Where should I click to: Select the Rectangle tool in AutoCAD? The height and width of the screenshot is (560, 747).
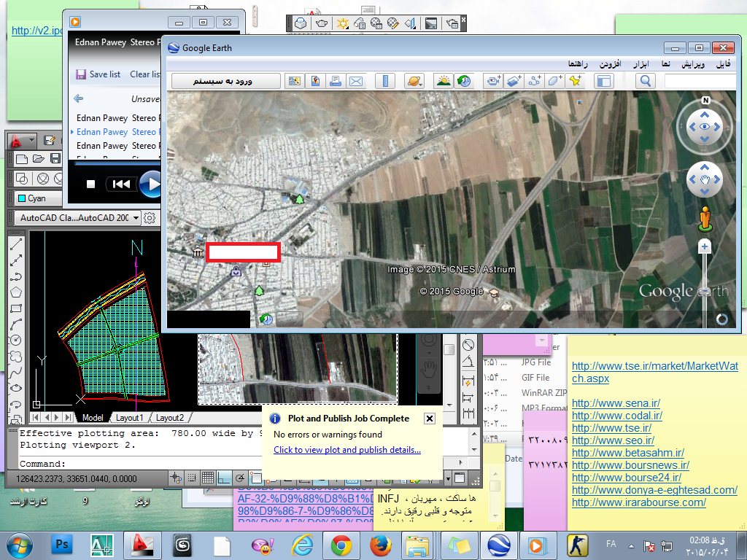tap(16, 308)
